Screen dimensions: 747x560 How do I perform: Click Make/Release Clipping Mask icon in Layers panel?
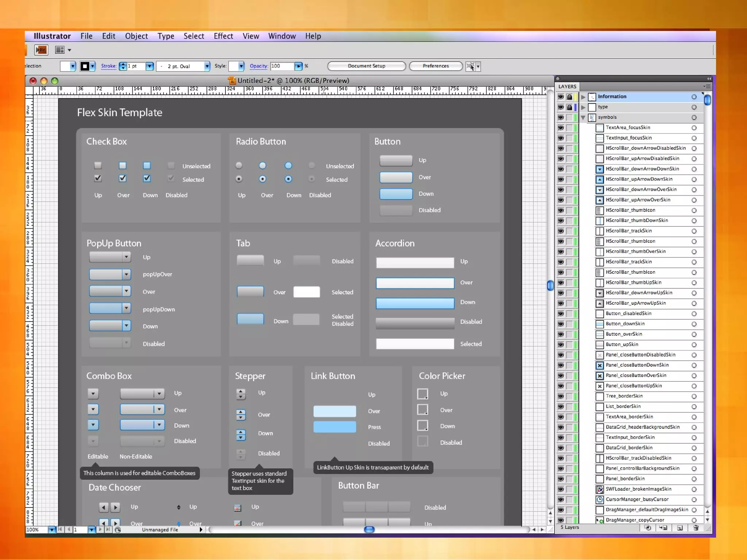(x=647, y=528)
